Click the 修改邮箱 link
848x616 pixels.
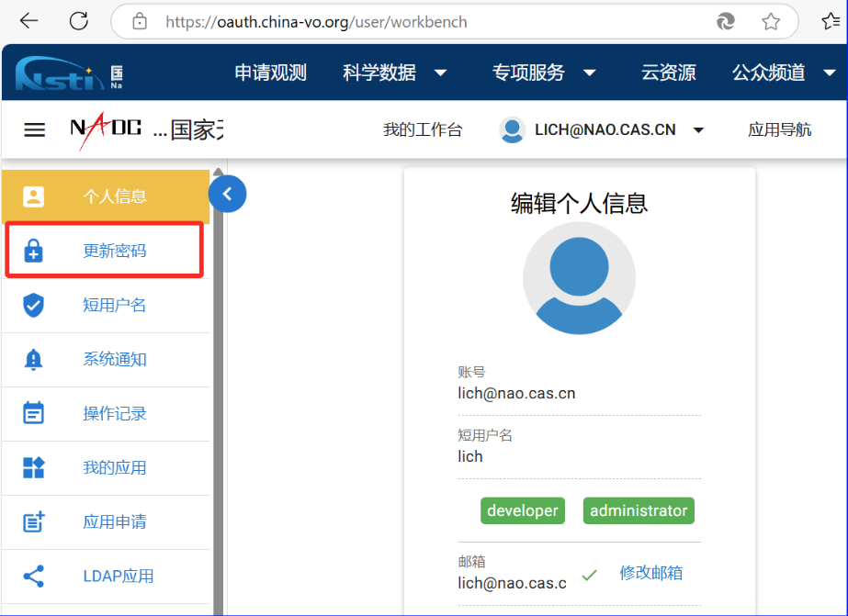point(650,573)
